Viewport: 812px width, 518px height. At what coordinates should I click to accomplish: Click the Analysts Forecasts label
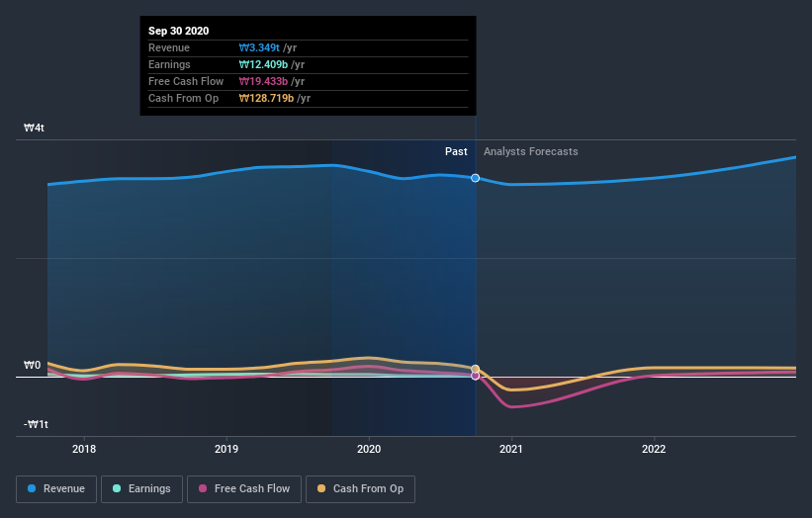tap(531, 151)
